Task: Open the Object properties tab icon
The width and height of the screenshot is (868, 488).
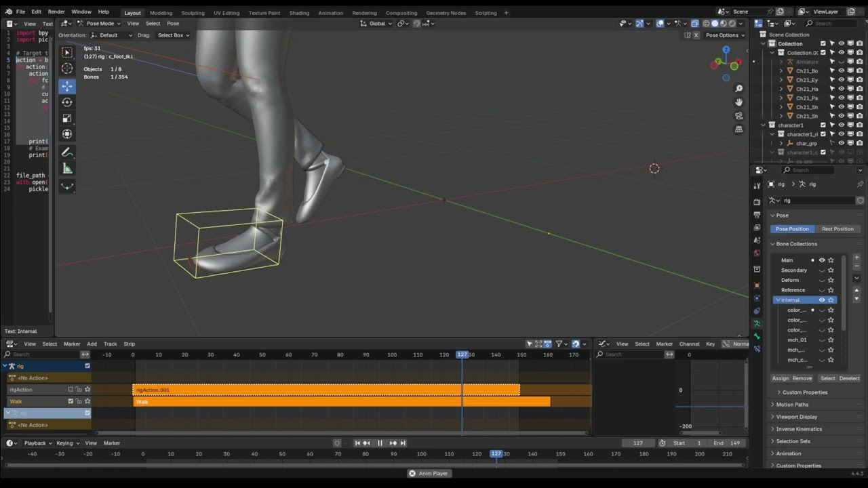Action: [757, 285]
